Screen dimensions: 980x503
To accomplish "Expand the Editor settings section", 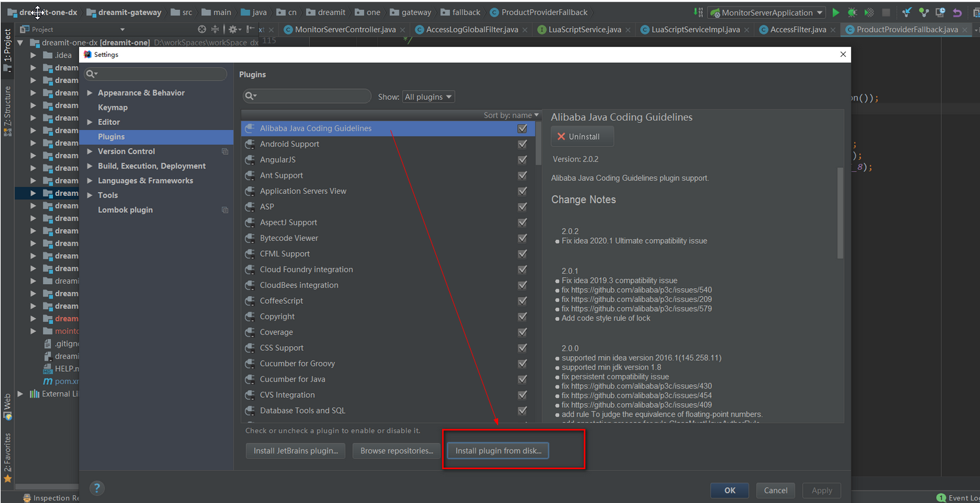I will pyautogui.click(x=90, y=122).
